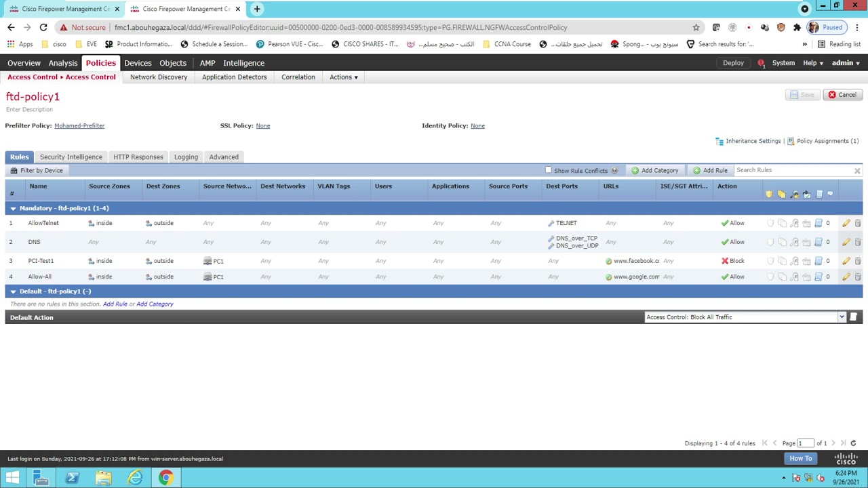Image resolution: width=868 pixels, height=488 pixels.
Task: Collapse the Default ftd-policy1 section
Action: pos(13,291)
